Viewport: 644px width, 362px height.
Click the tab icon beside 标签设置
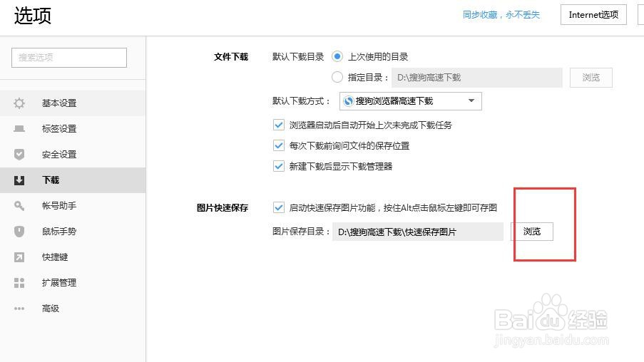point(19,129)
